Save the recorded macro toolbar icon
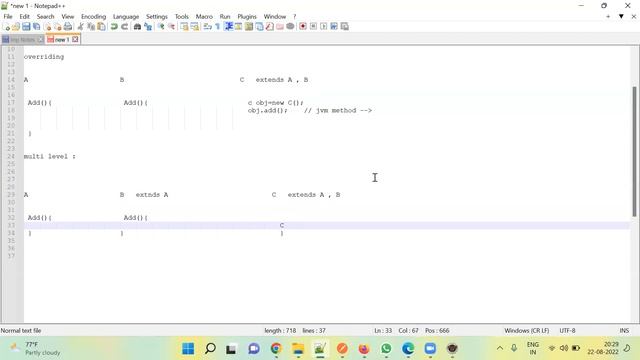The height and width of the screenshot is (360, 640). [344, 27]
